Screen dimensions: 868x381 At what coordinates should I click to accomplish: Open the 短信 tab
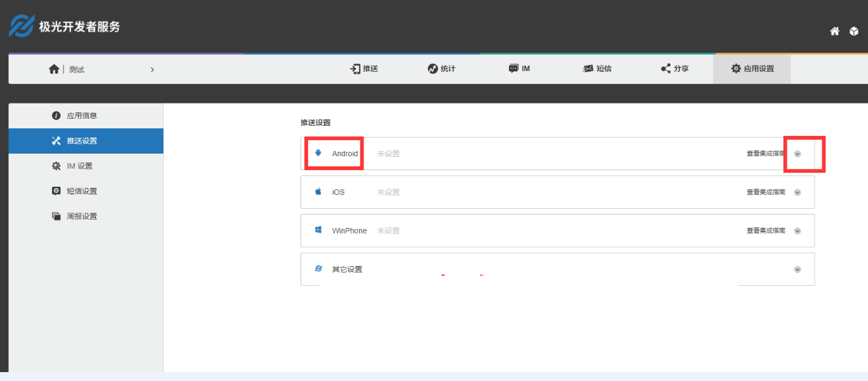(597, 69)
